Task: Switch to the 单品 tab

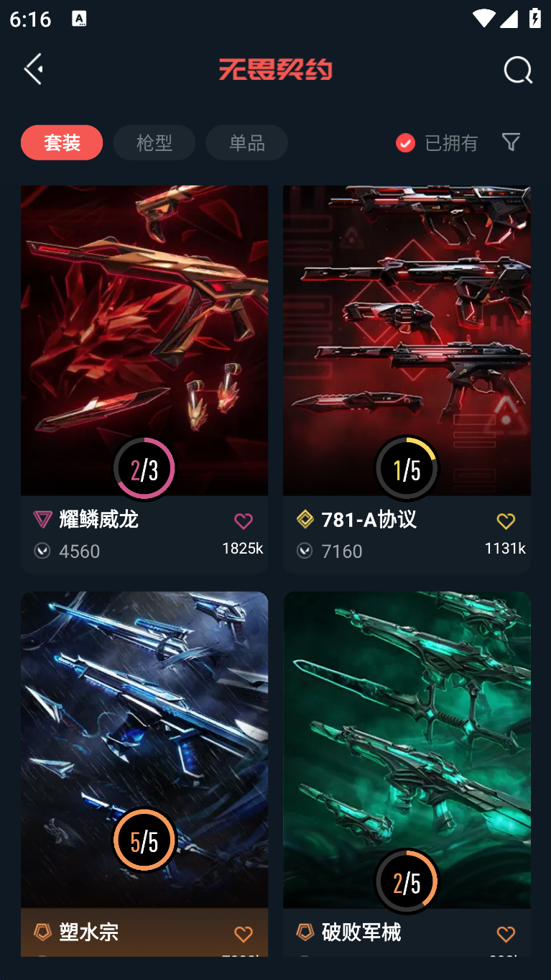Action: point(247,142)
